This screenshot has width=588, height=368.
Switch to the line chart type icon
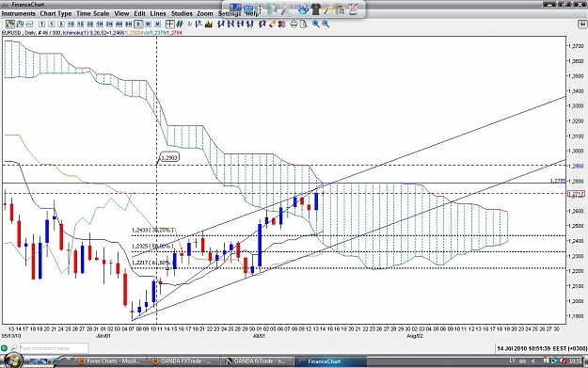29,24
